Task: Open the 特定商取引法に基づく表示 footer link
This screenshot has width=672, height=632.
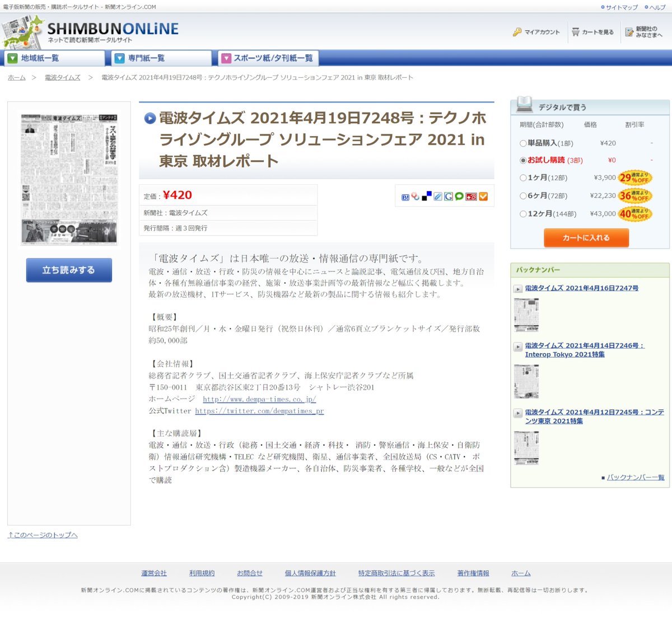Action: [x=396, y=573]
